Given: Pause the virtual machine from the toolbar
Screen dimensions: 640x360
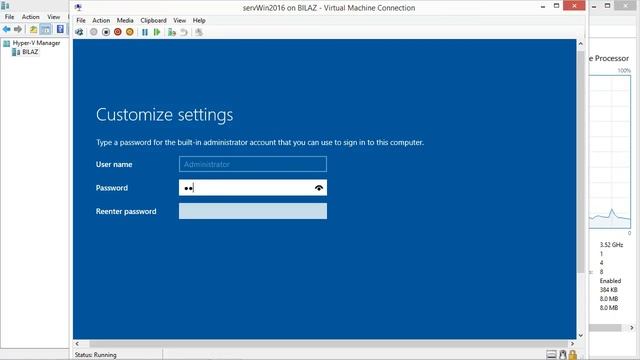Looking at the screenshot, I should (x=144, y=32).
